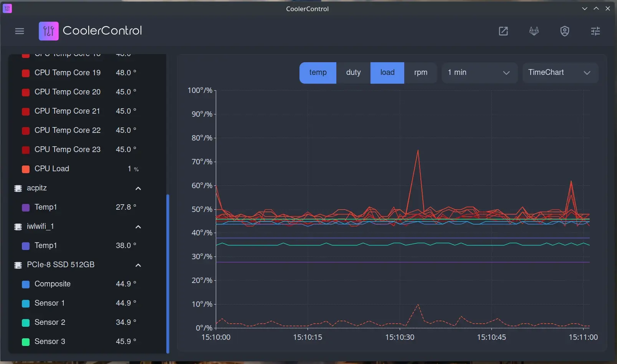This screenshot has width=617, height=364.
Task: Click the Sensor 3 green color swatch
Action: 26,342
